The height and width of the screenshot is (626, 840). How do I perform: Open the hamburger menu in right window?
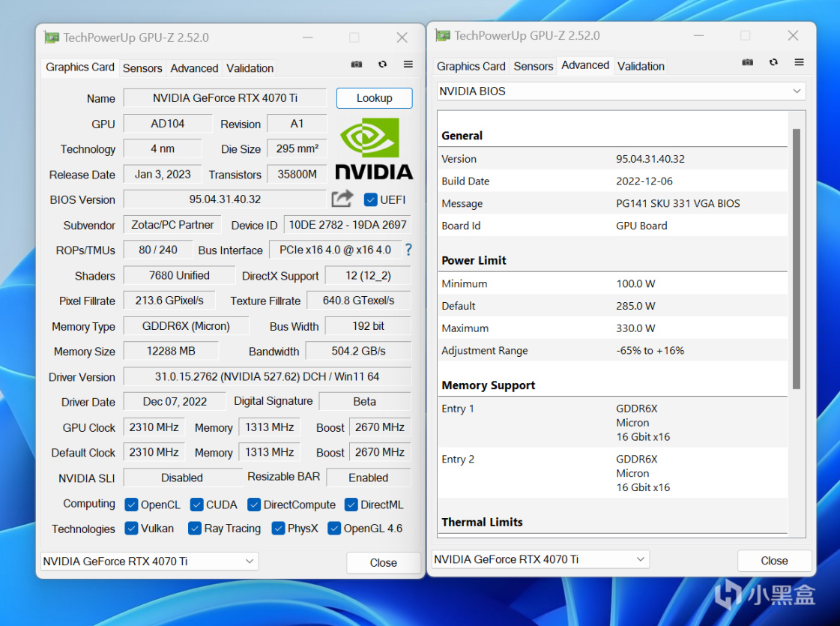click(x=800, y=62)
